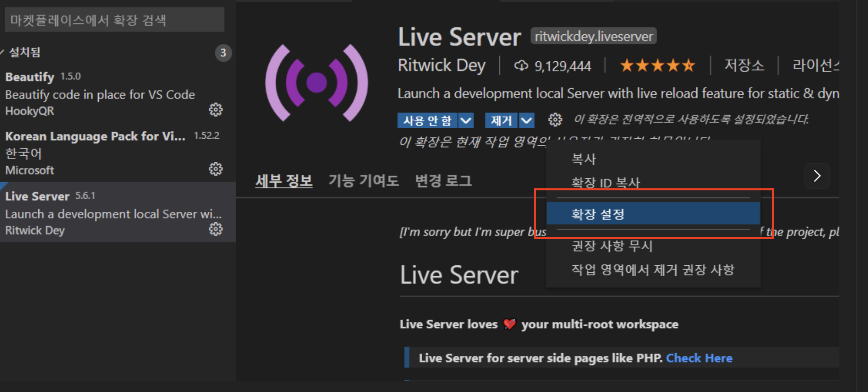The image size is (868, 392).
Task: Click the HookyQR publisher name
Action: [29, 111]
